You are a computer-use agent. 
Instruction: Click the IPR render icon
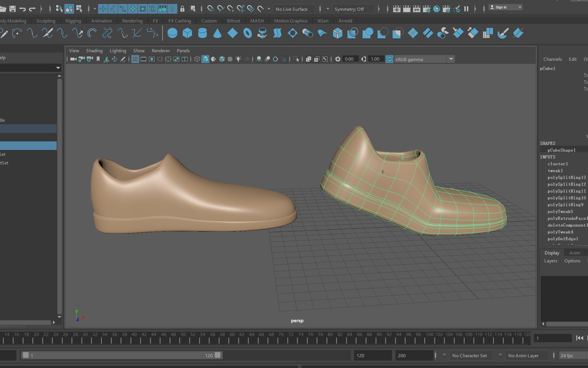[416, 9]
